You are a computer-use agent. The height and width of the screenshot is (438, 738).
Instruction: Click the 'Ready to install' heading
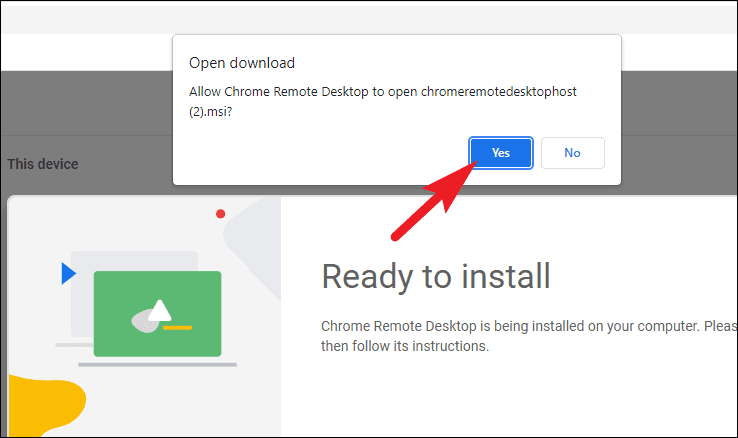[436, 277]
